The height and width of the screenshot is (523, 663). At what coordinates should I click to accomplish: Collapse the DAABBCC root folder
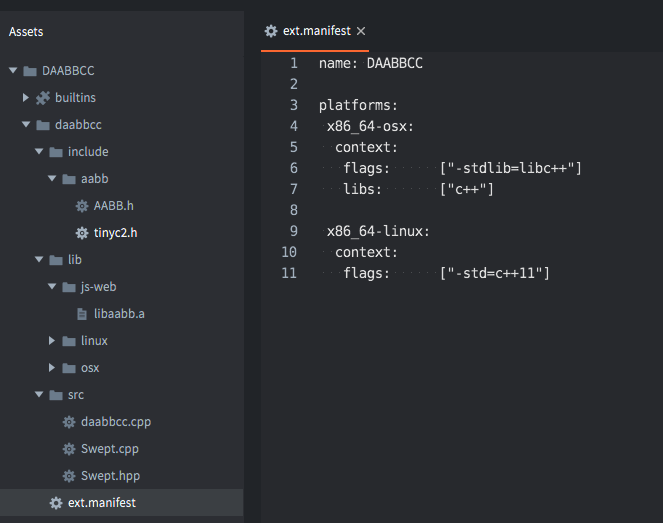(x=13, y=70)
